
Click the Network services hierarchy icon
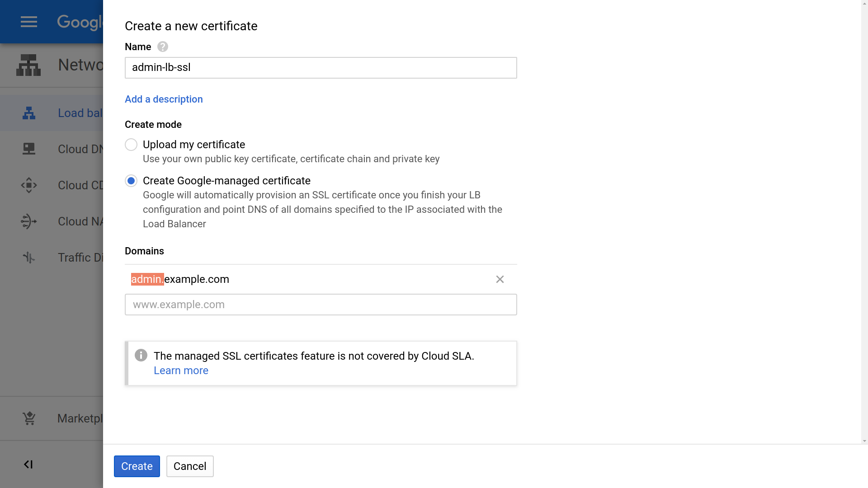click(28, 65)
